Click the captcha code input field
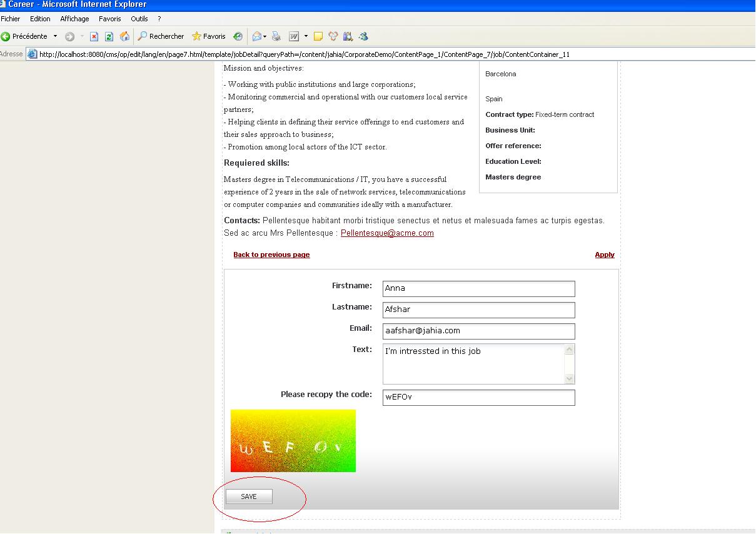 [x=478, y=397]
